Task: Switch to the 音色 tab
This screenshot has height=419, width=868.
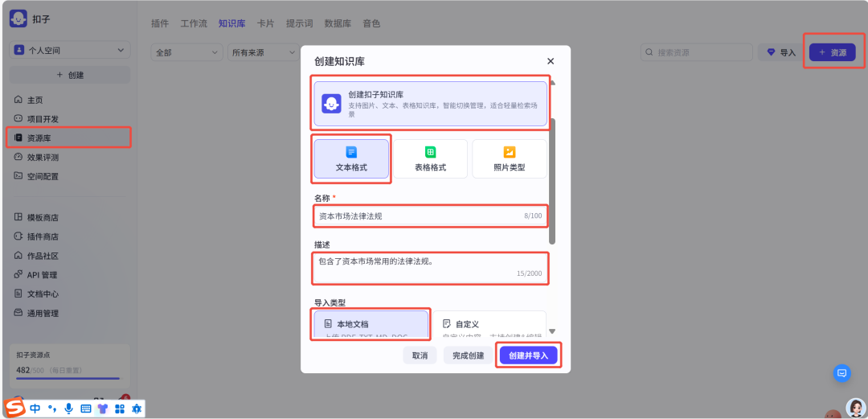Action: click(x=371, y=23)
